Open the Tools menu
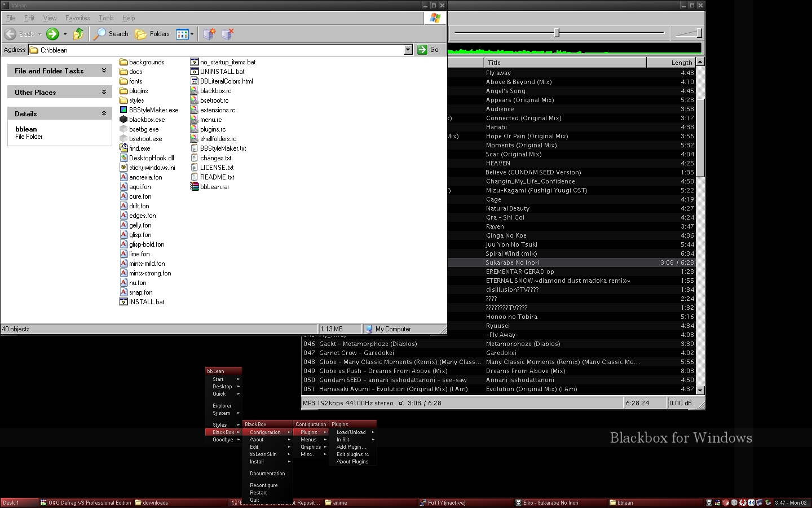Image resolution: width=812 pixels, height=508 pixels. pos(106,18)
